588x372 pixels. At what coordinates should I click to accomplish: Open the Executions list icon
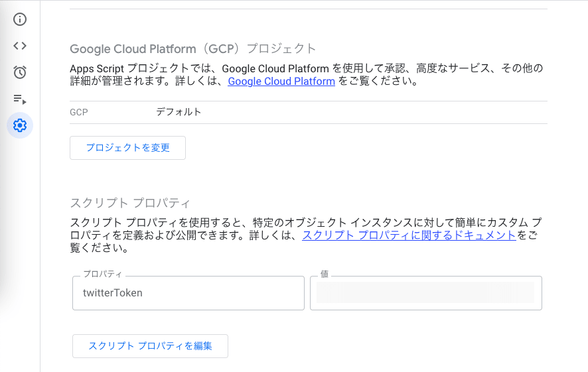coord(20,99)
